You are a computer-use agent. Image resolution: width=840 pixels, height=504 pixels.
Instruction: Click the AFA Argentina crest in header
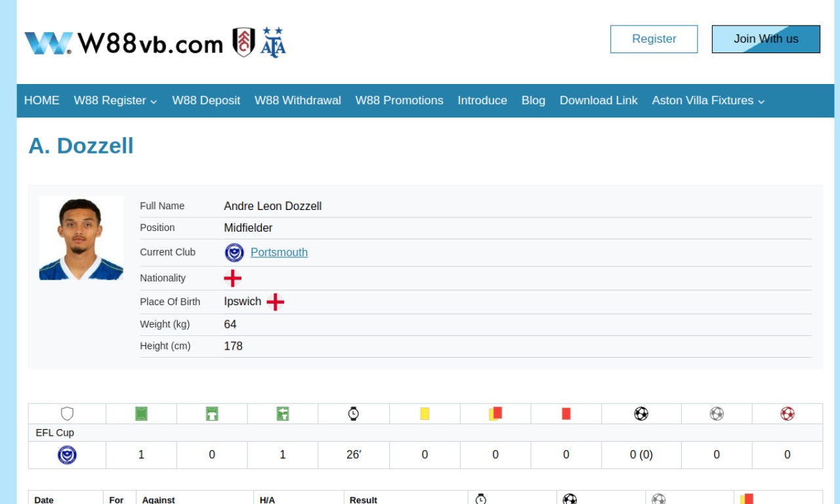(273, 42)
